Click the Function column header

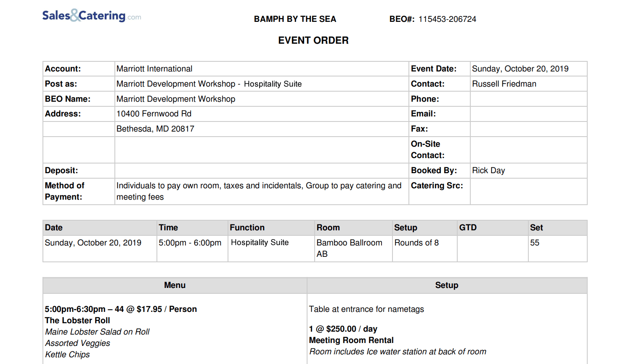point(247,228)
